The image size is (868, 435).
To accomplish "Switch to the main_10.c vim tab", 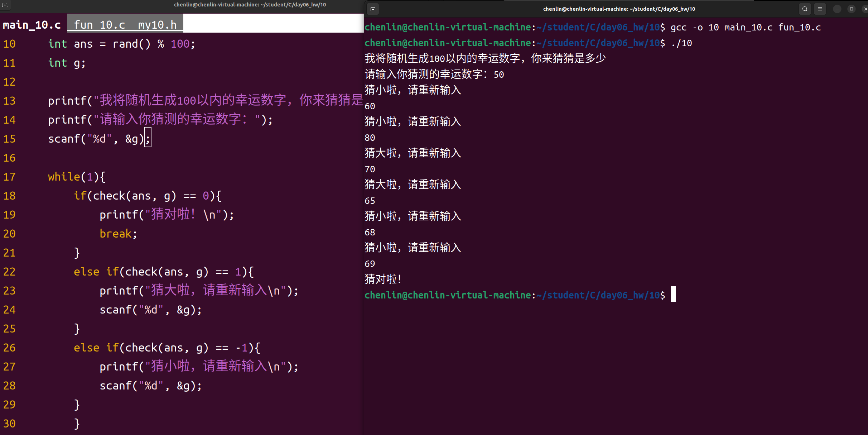I will [32, 25].
